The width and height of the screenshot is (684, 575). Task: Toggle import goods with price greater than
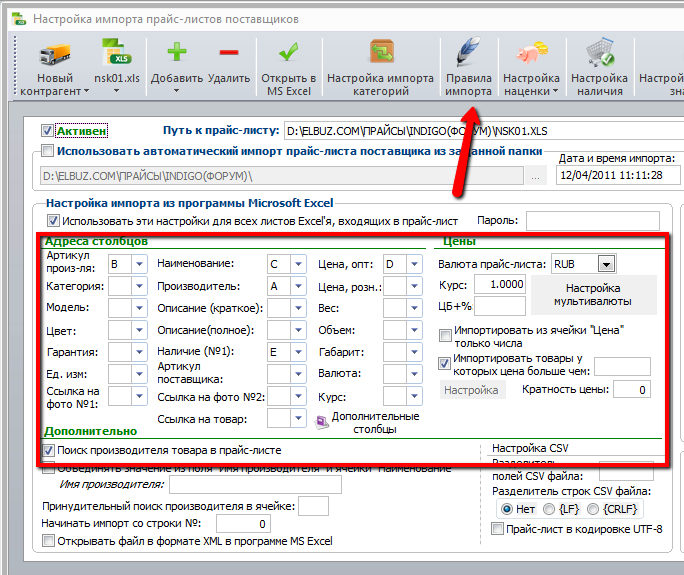coord(444,363)
